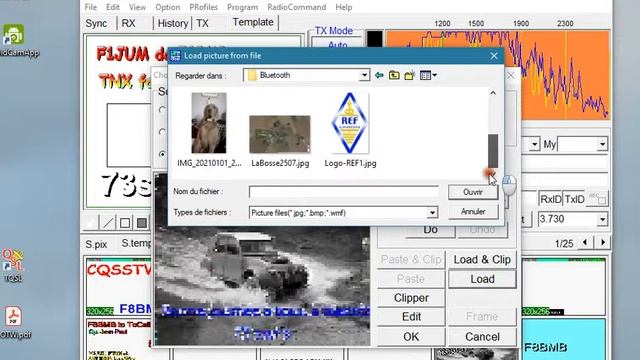Click the Cancel button in picture panel
640x360 pixels.
(x=482, y=337)
